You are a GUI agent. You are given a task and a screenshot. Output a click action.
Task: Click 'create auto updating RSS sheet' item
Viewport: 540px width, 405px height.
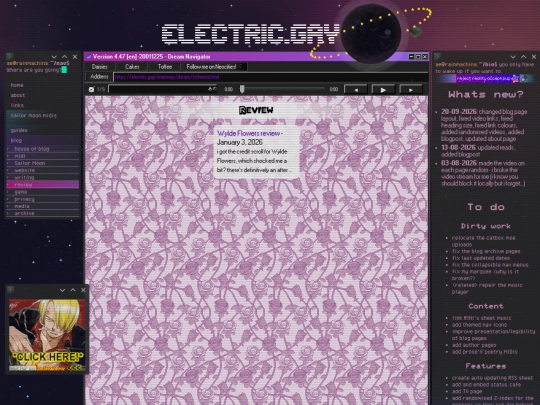pos(492,378)
